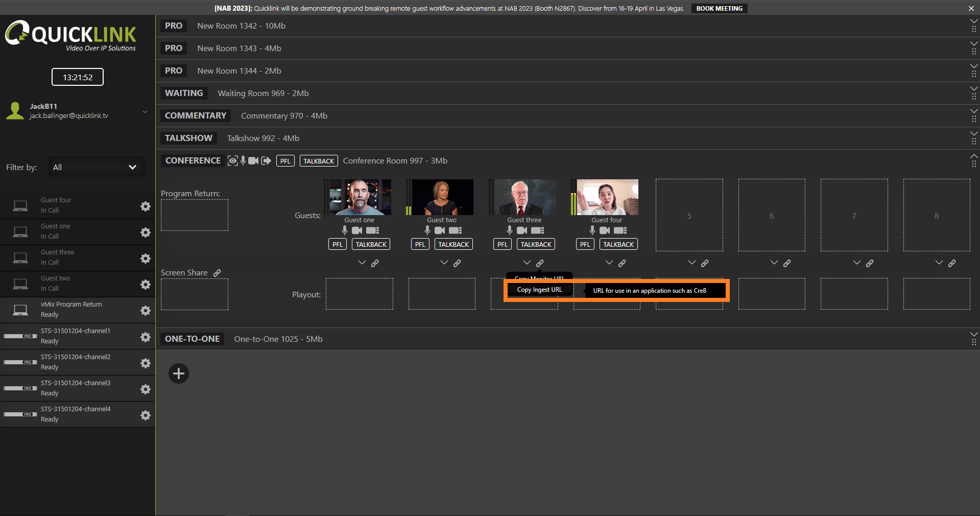Expand Commentary 970 with its chevron
The width and height of the screenshot is (980, 516).
point(974,111)
